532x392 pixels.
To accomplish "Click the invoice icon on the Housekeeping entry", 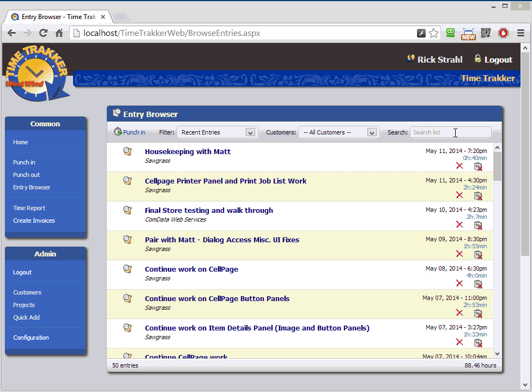I will [479, 167].
